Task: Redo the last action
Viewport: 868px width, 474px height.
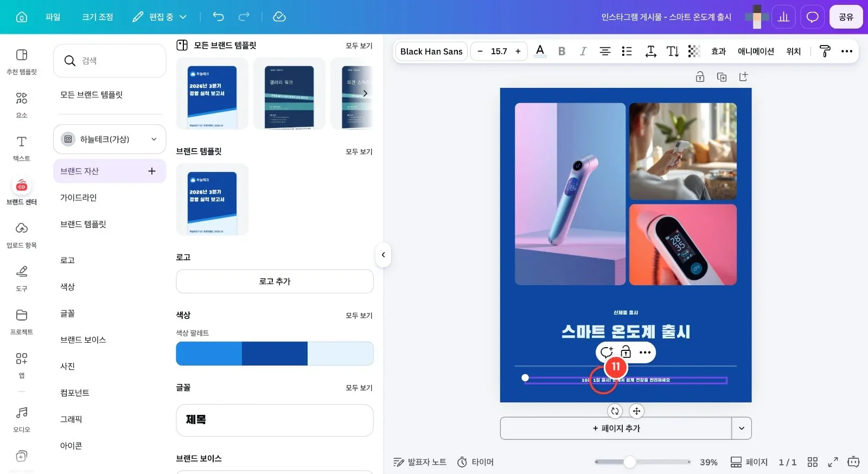Action: point(244,17)
